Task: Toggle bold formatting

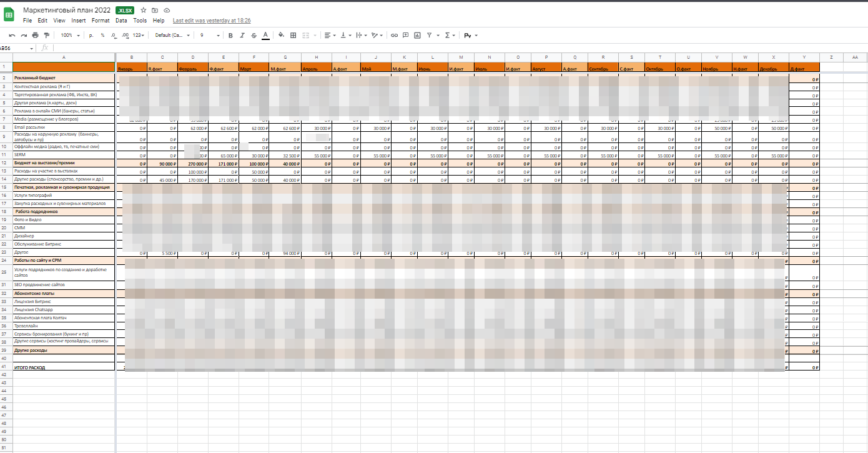Action: [230, 36]
